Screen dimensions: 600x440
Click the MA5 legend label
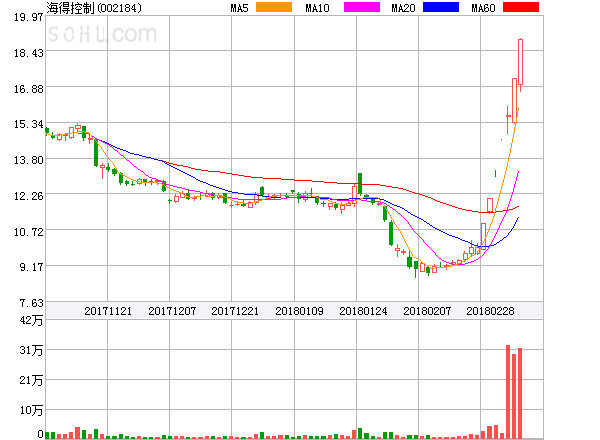(240, 8)
